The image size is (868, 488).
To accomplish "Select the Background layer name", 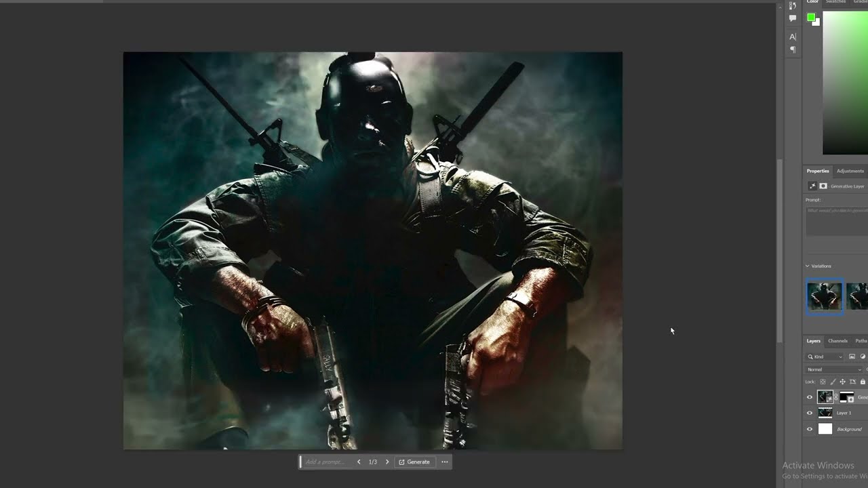I will point(849,429).
